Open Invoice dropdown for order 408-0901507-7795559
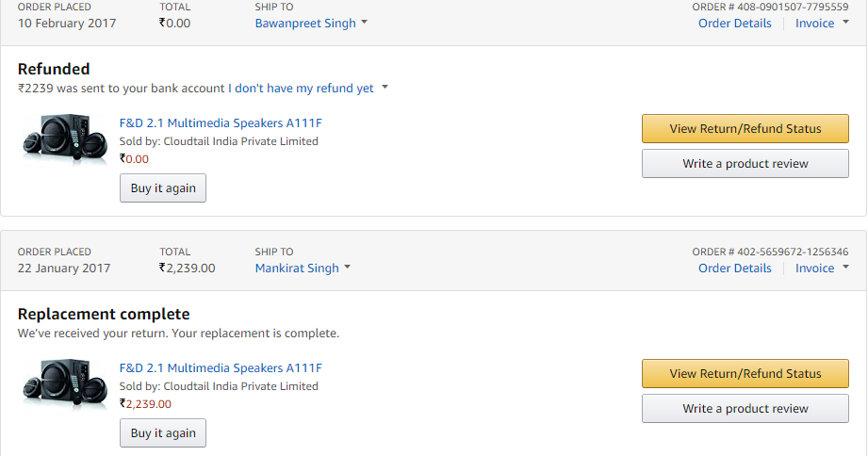 coord(821,24)
